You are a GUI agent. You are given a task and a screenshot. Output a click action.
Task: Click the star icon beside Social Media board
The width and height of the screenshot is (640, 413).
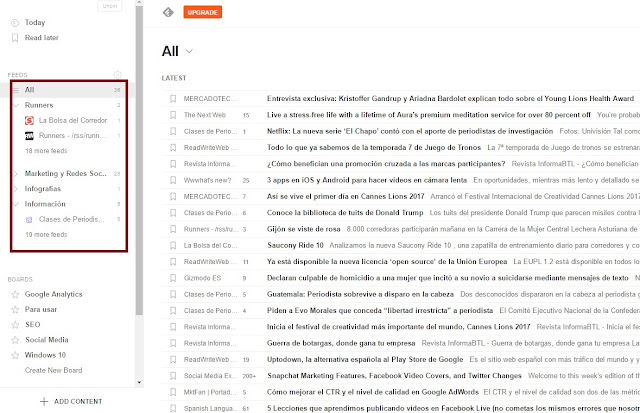(x=15, y=340)
